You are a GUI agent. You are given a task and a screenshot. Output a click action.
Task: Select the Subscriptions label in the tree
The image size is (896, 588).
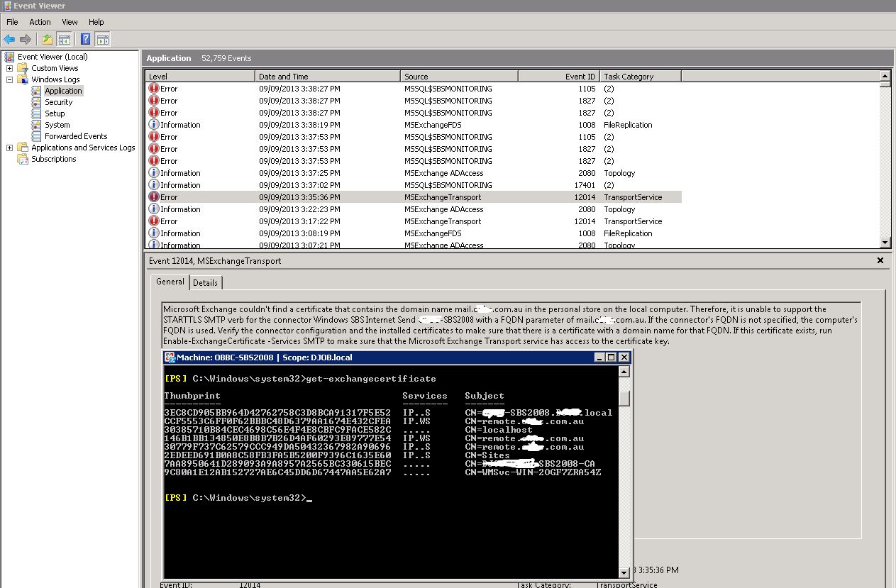[54, 159]
